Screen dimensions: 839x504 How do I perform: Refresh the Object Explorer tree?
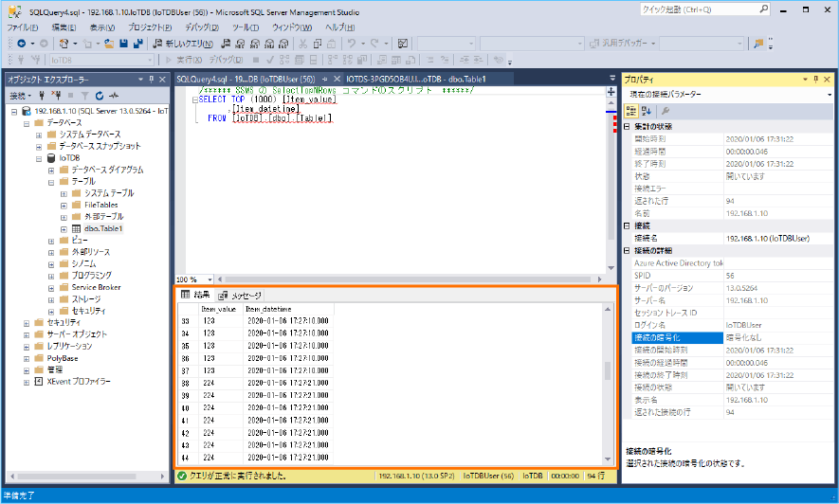(99, 96)
